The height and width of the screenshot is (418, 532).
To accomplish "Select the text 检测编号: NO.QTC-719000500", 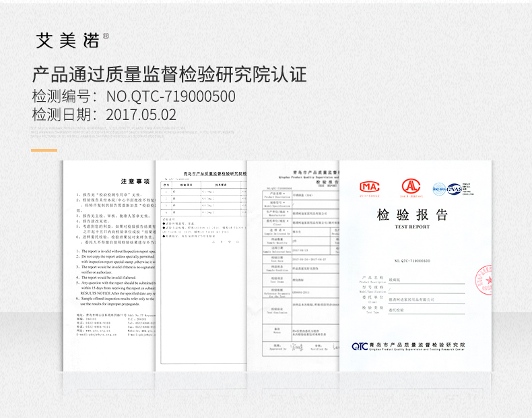I will pyautogui.click(x=134, y=96).
